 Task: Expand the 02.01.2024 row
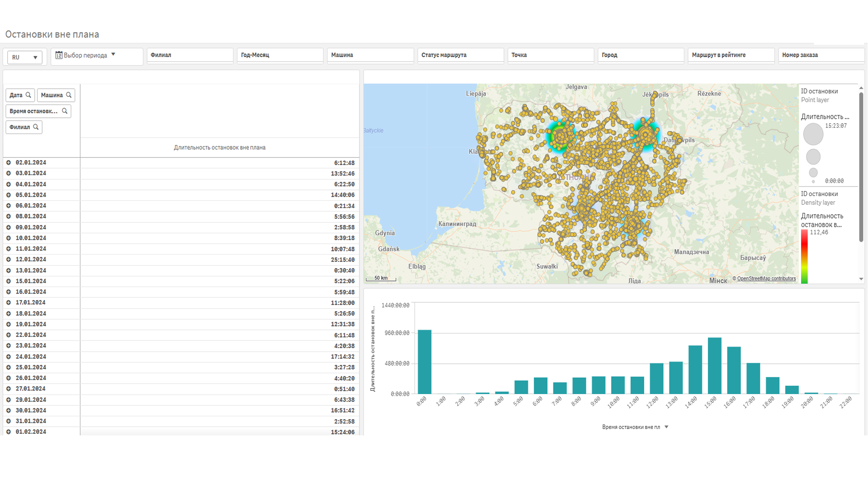[8, 163]
